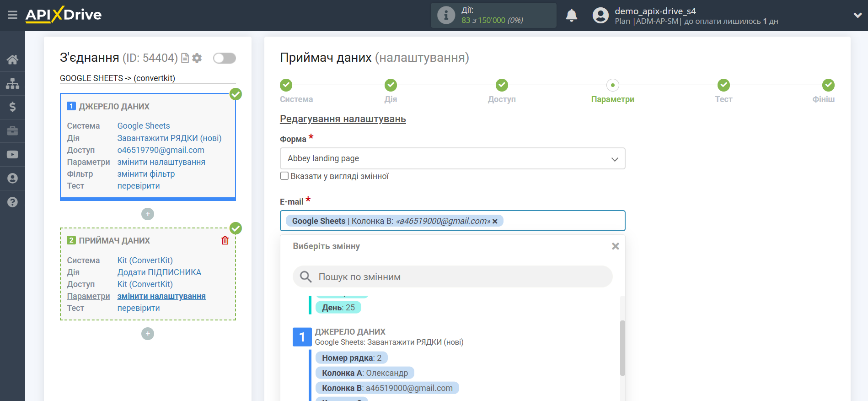
Task: Toggle the connection on/off switch
Action: (225, 58)
